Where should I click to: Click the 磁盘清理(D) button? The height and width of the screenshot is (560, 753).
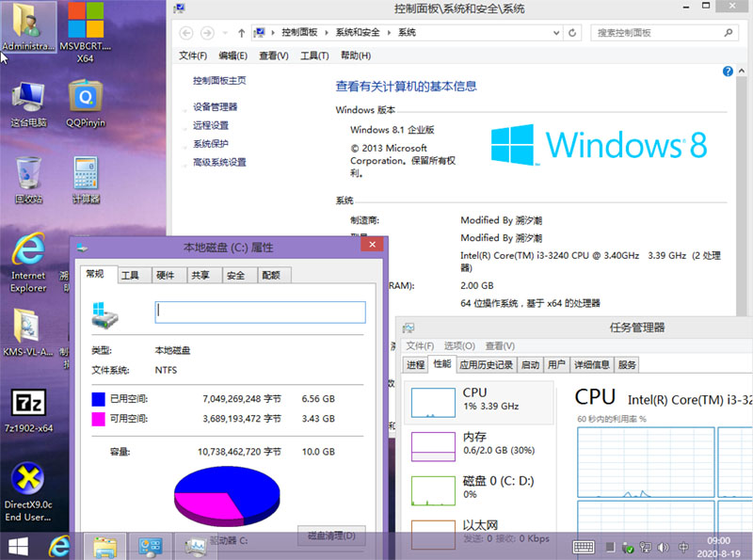[x=331, y=536]
